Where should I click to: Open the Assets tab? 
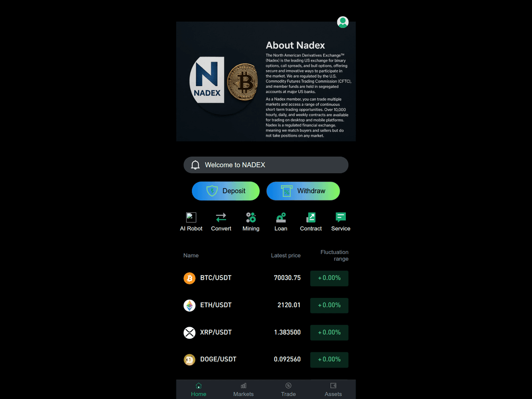click(x=333, y=390)
